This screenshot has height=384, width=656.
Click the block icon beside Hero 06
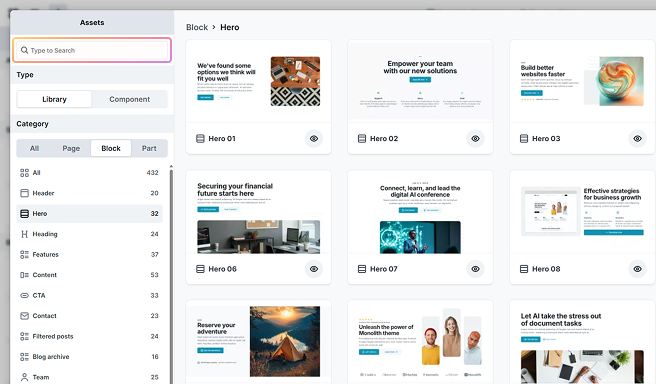(200, 269)
